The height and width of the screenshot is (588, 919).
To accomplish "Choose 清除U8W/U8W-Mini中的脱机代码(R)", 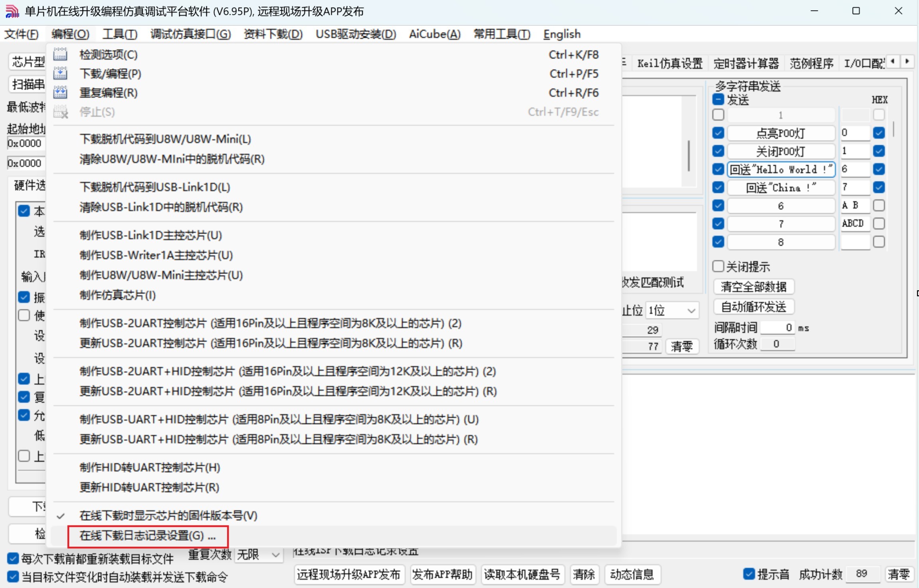I will (x=333, y=159).
